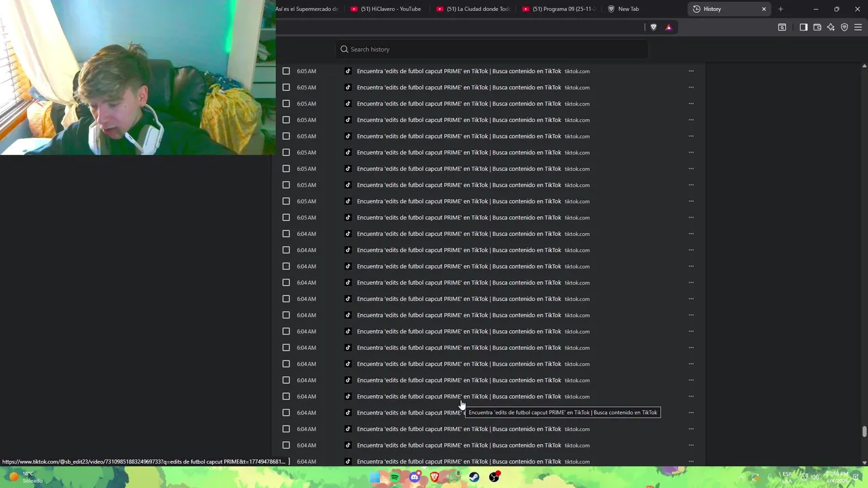
Task: Grab the history page vertical scrollbar thumb
Action: pyautogui.click(x=864, y=432)
